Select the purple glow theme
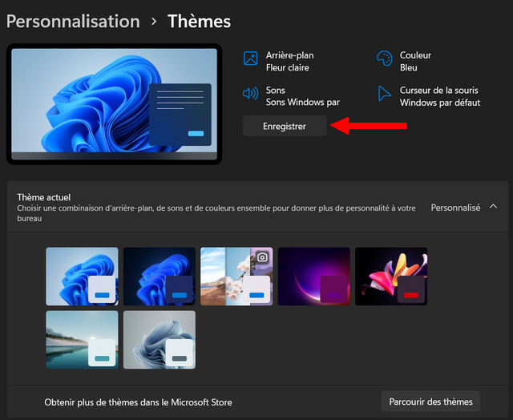513x420 pixels. click(313, 277)
